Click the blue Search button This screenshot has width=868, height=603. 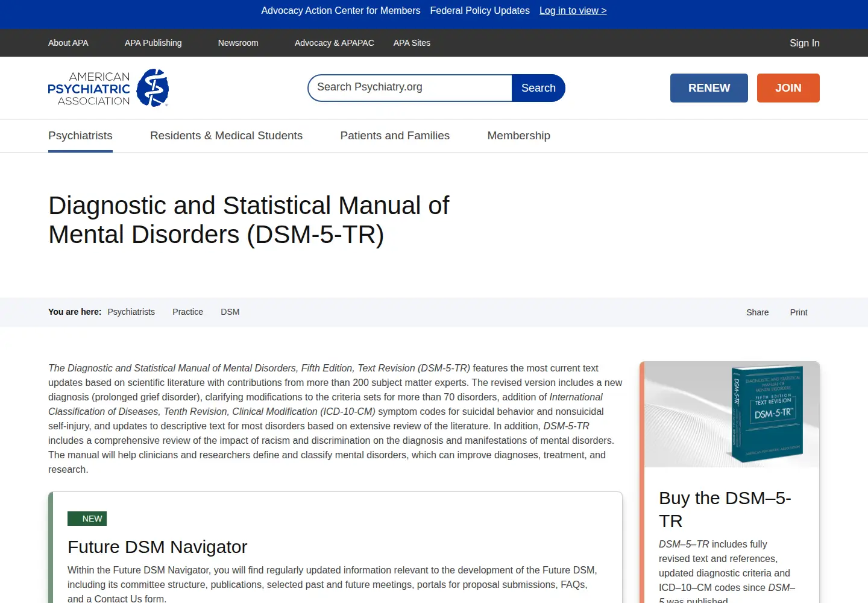538,88
